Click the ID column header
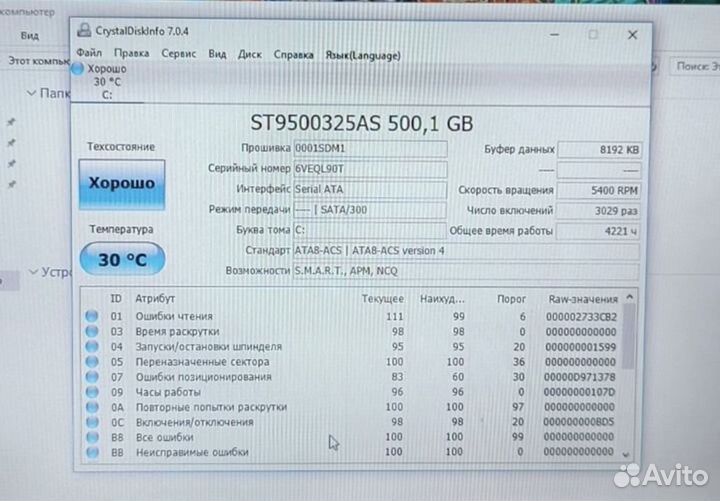This screenshot has height=501, width=720. (x=116, y=298)
